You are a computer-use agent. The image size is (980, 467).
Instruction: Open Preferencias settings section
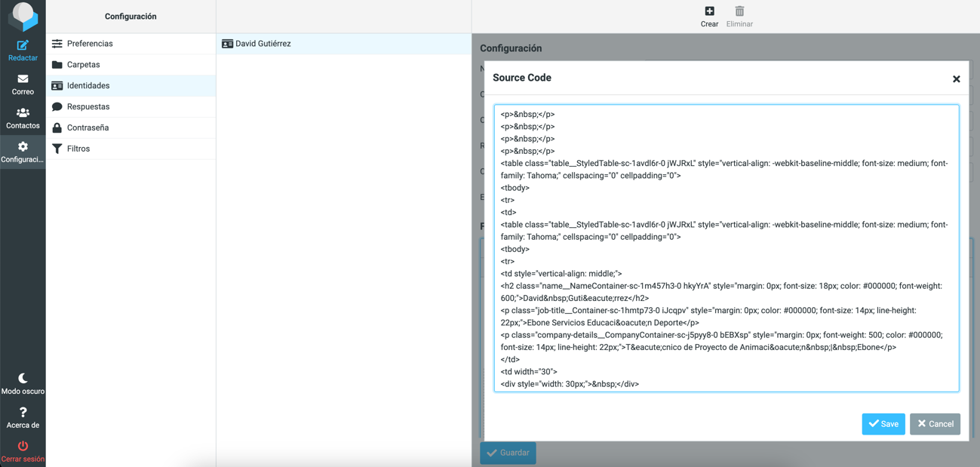click(90, 44)
